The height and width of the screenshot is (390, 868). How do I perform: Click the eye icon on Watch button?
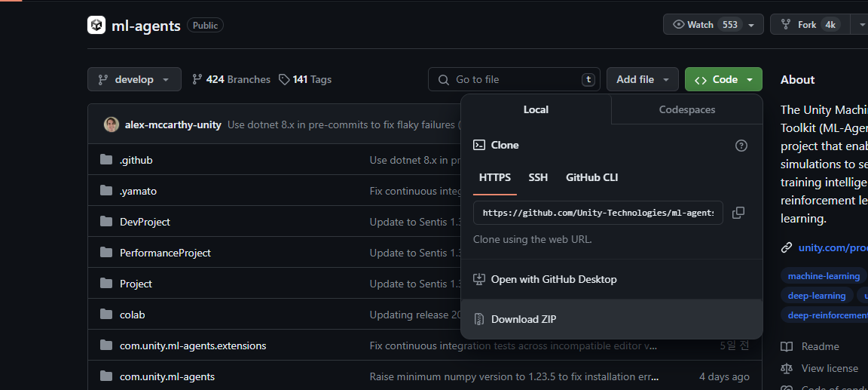tap(678, 24)
